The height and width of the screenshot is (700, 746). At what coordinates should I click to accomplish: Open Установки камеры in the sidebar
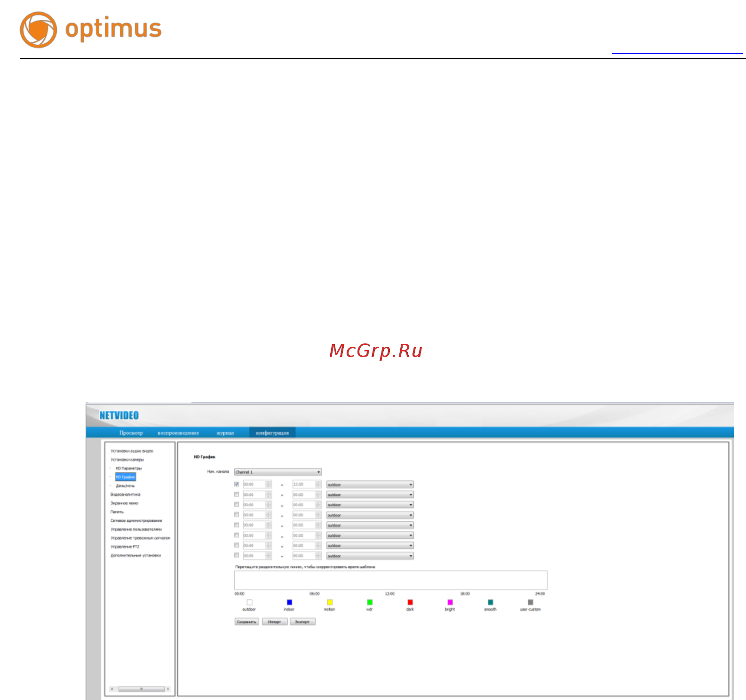127,460
